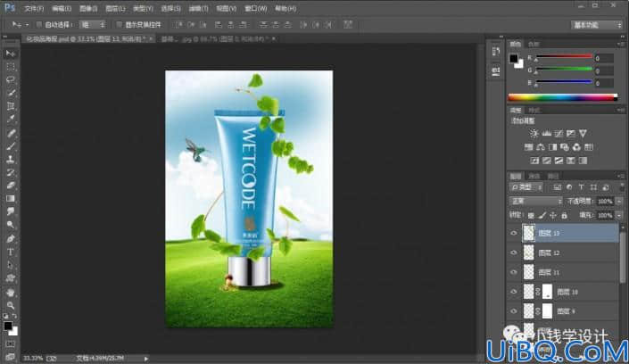
Task: Hide layer 10 with eye icon
Action: coord(514,292)
